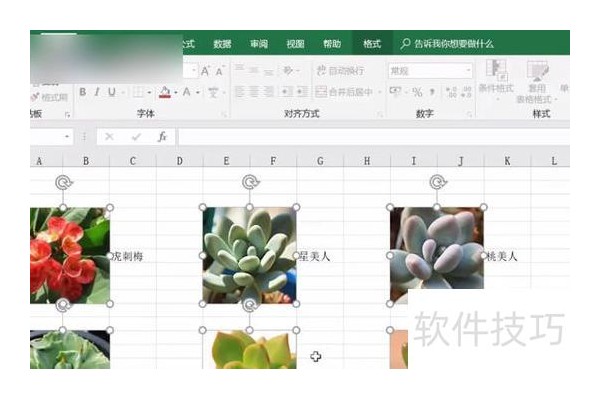Screen dimensions: 600x400
Task: Open the Borders dropdown arrow
Action: tap(149, 92)
